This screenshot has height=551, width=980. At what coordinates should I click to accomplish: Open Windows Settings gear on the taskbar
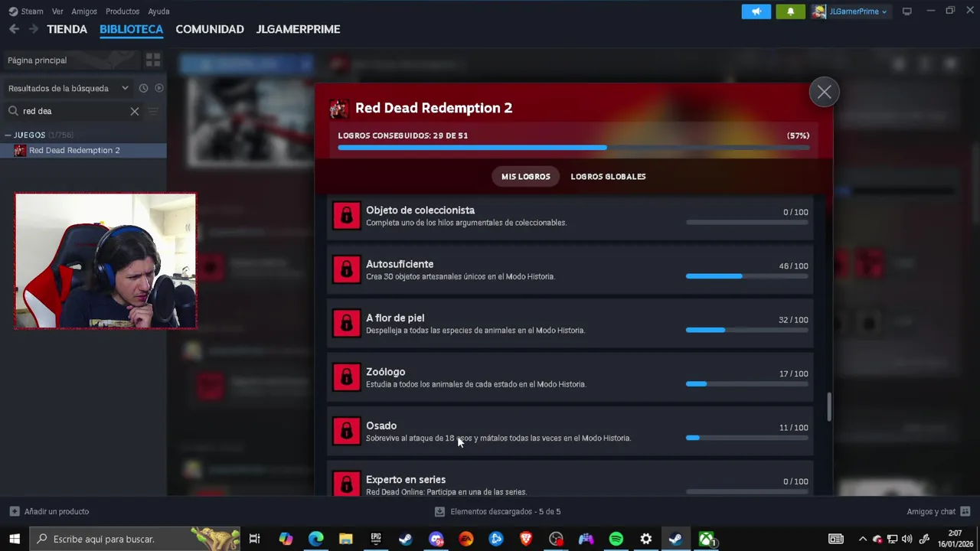pyautogui.click(x=645, y=539)
